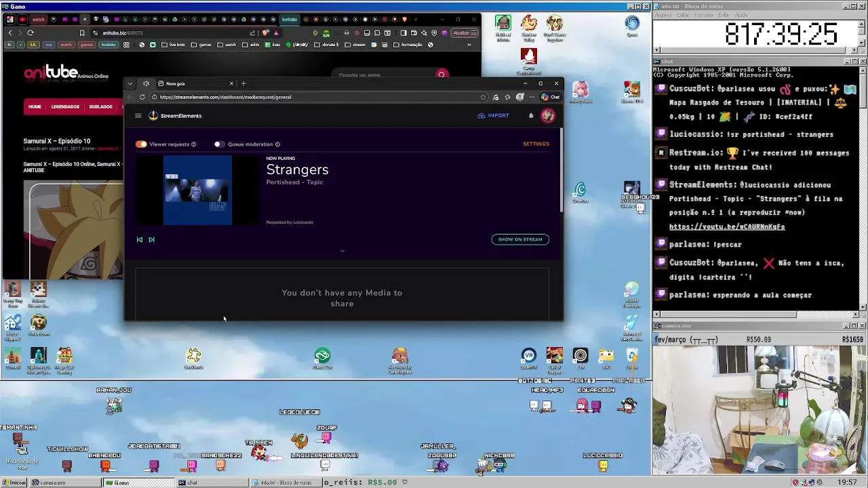Viewport: 868px width, 488px height.
Task: Select the watch tab in Brave
Action: 37,19
